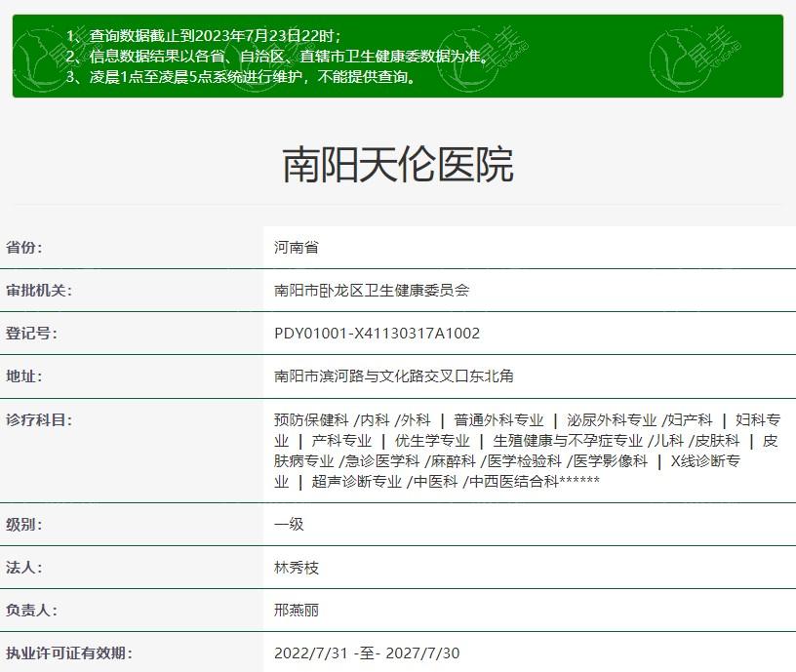This screenshot has width=796, height=672.
Task: Select the person in charge 邢燕丽
Action: (x=296, y=611)
